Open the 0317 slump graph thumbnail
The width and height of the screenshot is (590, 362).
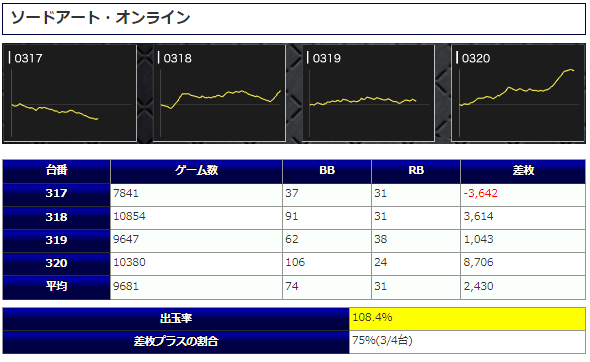70,93
